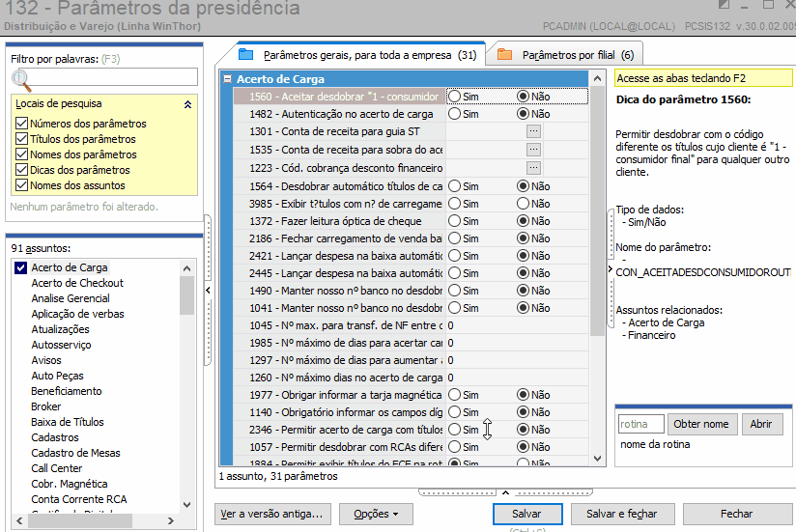Viewport: 796px width, 532px height.
Task: Toggle Números dos parâmetros checkbox
Action: (22, 124)
